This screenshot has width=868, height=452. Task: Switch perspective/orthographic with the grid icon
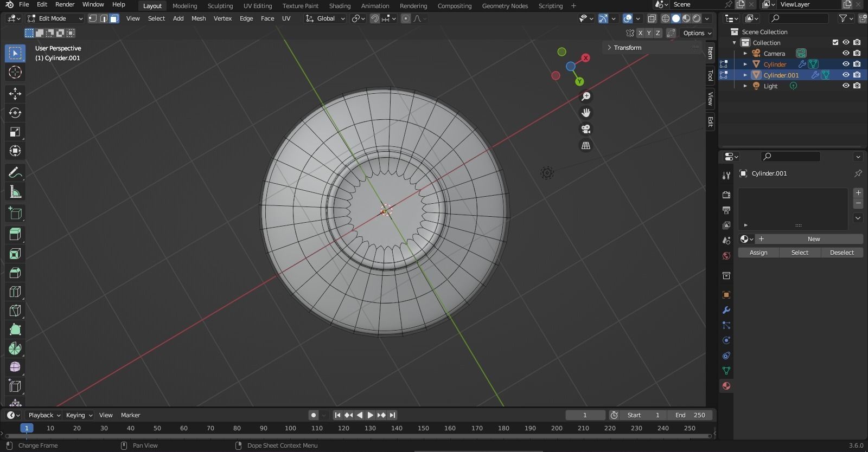pos(586,145)
